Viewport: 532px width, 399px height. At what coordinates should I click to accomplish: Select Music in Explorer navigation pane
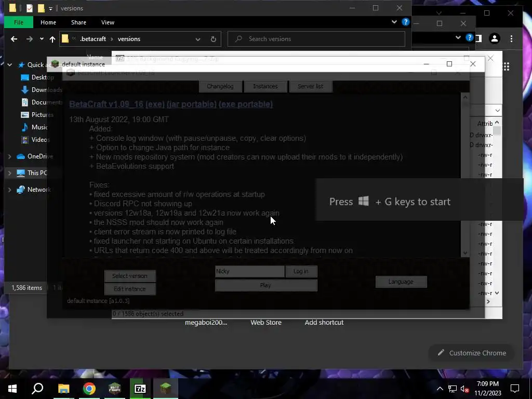pyautogui.click(x=34, y=127)
